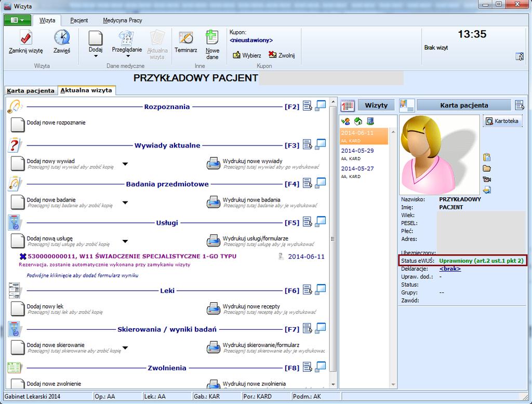
Task: Click the Podwójne kliknięcie aby dodać formularz wyniku hint
Action: click(83, 275)
